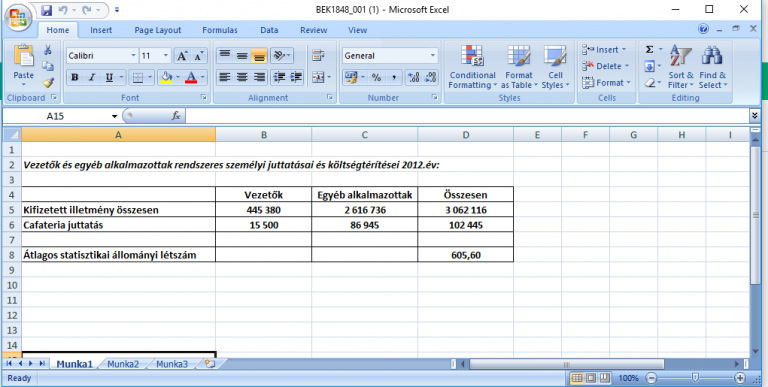The image size is (768, 387).
Task: Apply comma style number format
Action: [393, 77]
